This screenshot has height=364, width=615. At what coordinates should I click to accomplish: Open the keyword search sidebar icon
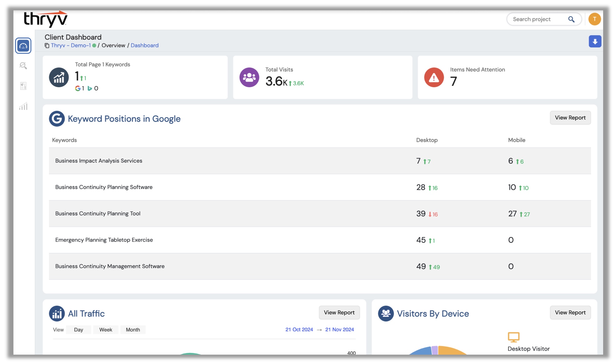[23, 66]
